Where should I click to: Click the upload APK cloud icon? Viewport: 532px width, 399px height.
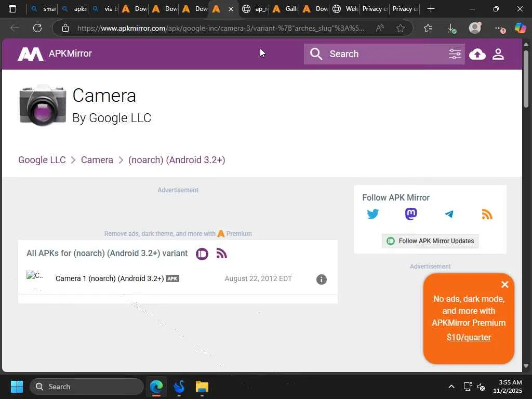(477, 54)
